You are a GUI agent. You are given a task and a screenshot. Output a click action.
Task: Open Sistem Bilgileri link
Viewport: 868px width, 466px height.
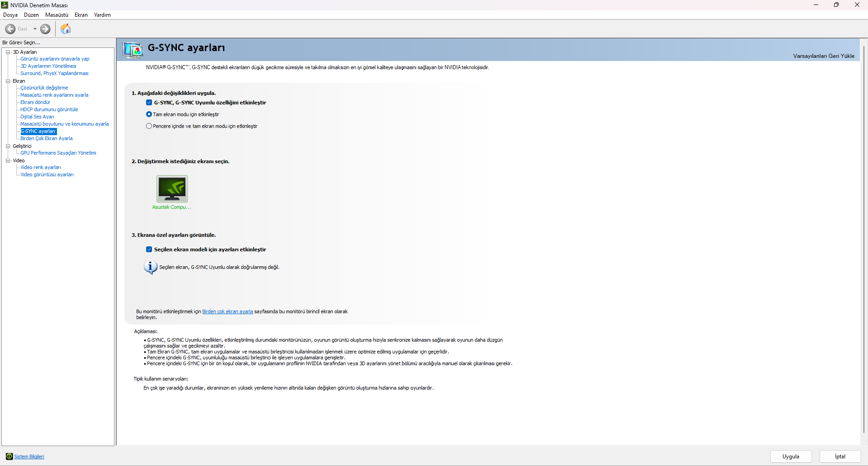click(x=29, y=457)
